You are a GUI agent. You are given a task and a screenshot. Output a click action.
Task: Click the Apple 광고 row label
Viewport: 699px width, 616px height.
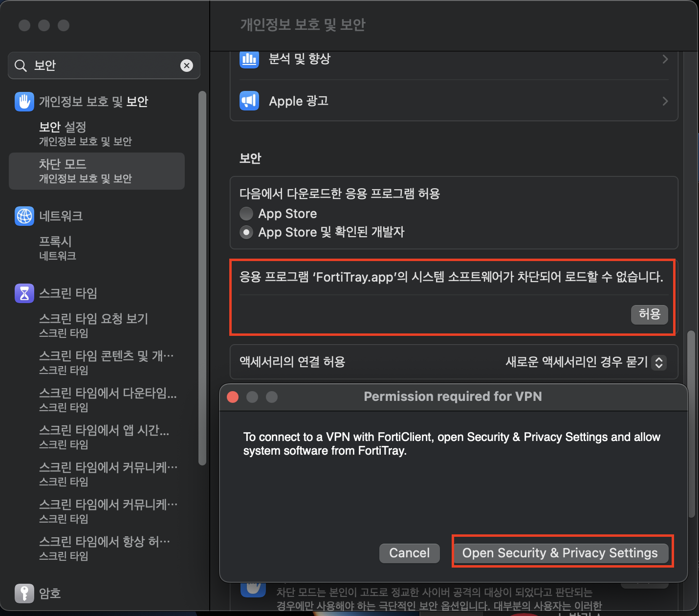299,101
